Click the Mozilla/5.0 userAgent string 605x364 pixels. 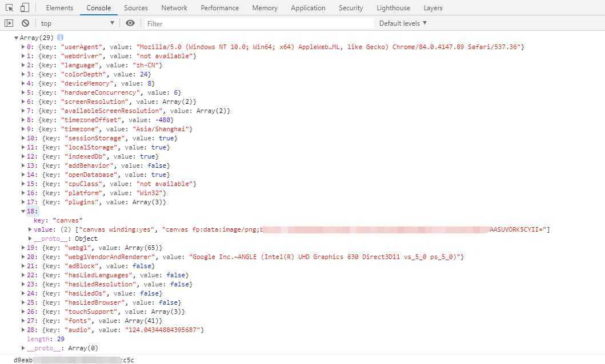328,47
